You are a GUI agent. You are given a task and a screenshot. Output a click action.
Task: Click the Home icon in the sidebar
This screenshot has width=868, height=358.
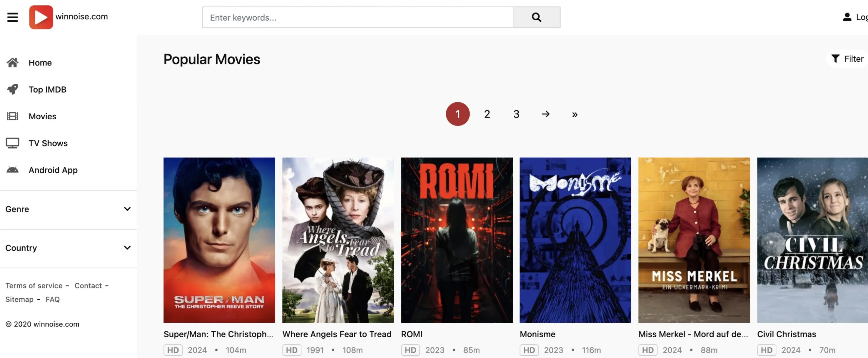pyautogui.click(x=13, y=62)
